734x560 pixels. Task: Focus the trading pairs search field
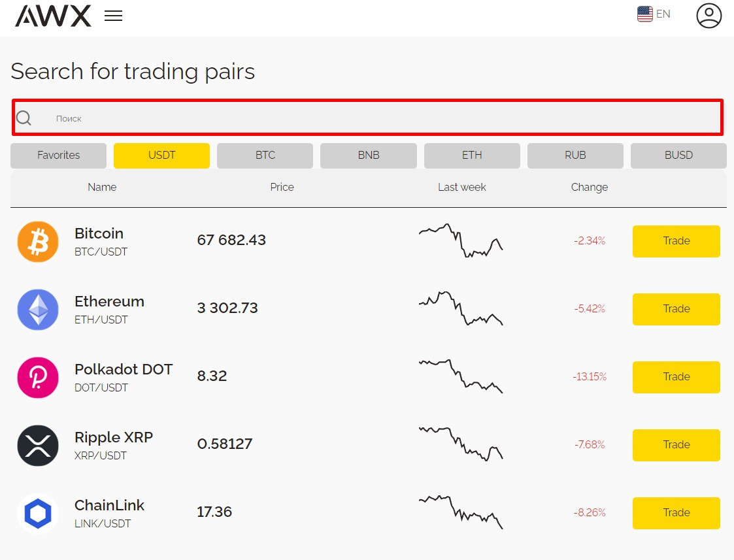pyautogui.click(x=379, y=118)
